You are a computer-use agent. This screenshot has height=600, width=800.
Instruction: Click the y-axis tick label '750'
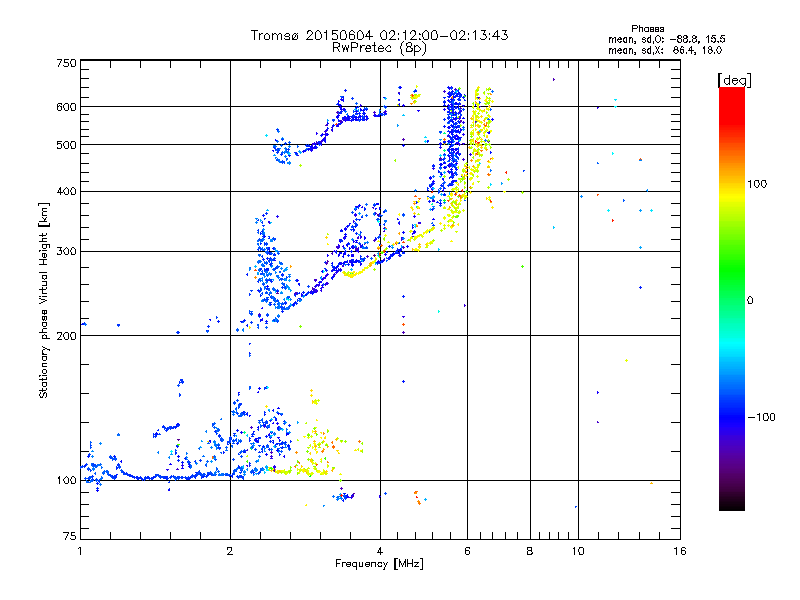66,63
